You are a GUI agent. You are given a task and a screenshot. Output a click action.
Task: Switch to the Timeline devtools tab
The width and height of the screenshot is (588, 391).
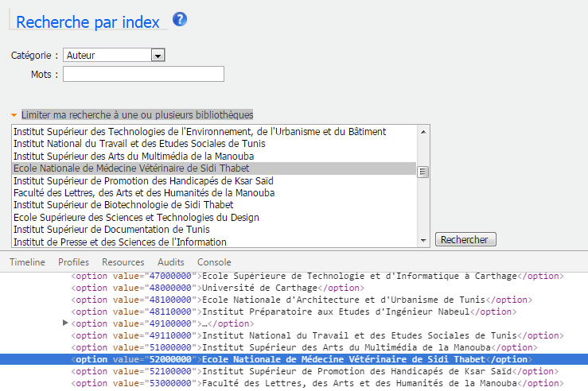point(27,262)
